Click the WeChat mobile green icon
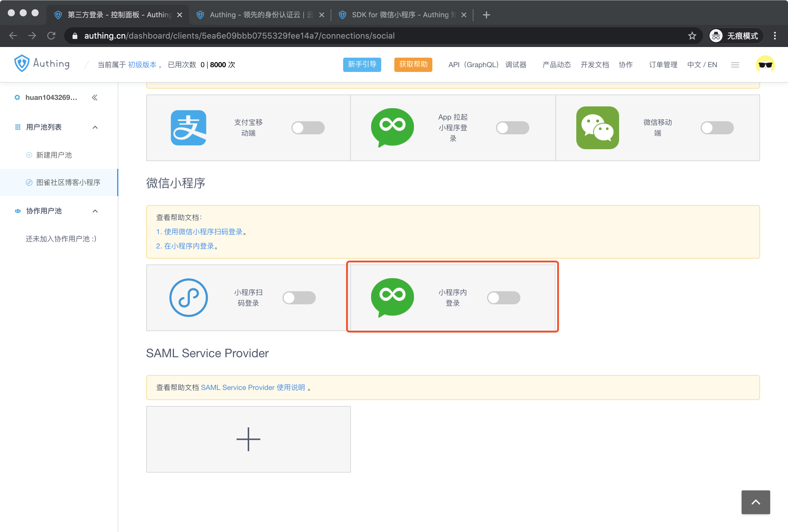The image size is (788, 532). (x=597, y=128)
